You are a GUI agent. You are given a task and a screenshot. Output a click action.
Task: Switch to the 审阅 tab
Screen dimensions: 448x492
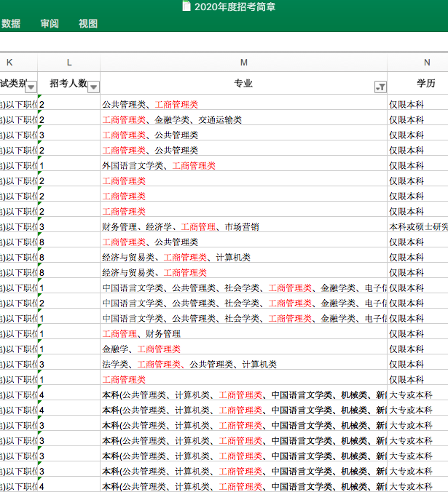pyautogui.click(x=50, y=24)
